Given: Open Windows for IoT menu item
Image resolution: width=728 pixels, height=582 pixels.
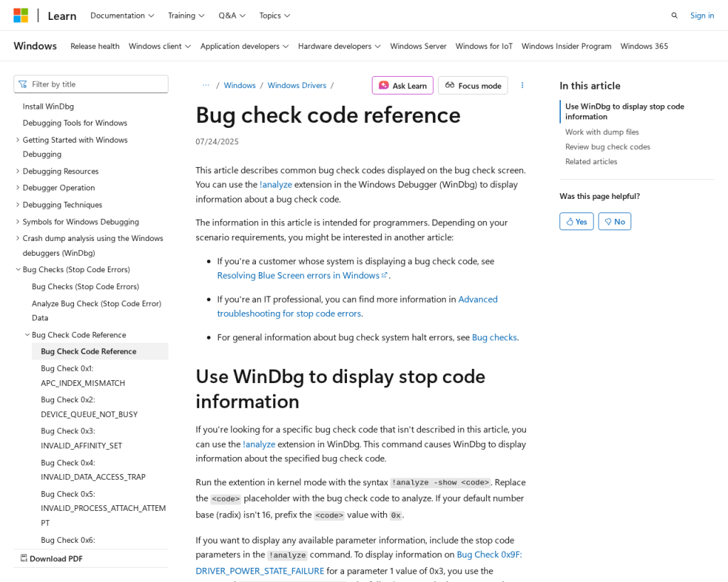Looking at the screenshot, I should 483,46.
